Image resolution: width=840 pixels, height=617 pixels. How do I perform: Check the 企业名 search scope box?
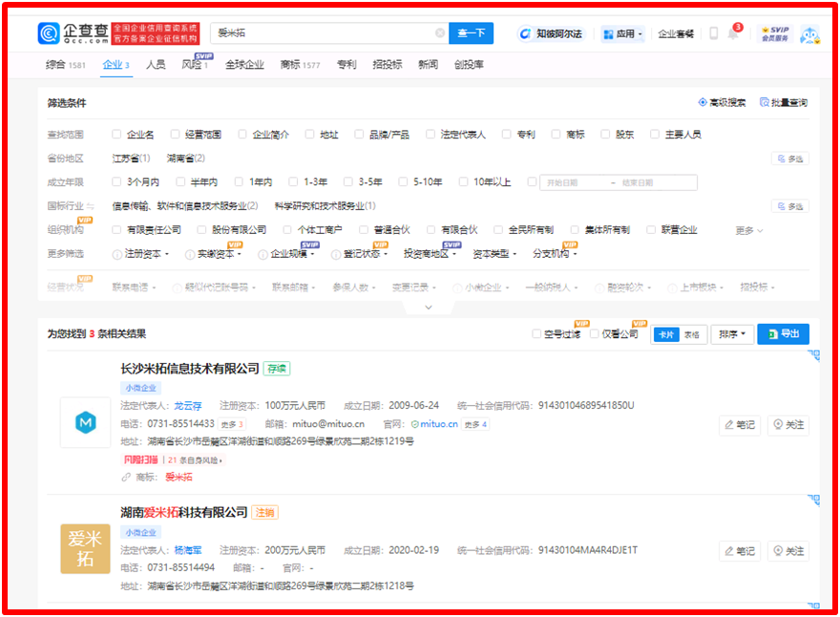click(116, 135)
